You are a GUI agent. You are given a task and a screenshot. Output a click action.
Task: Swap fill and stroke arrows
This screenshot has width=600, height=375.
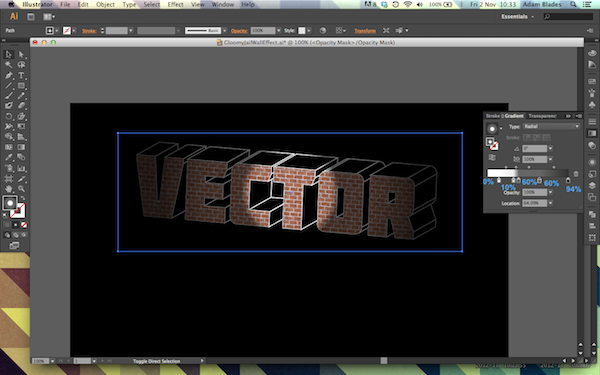click(x=23, y=198)
